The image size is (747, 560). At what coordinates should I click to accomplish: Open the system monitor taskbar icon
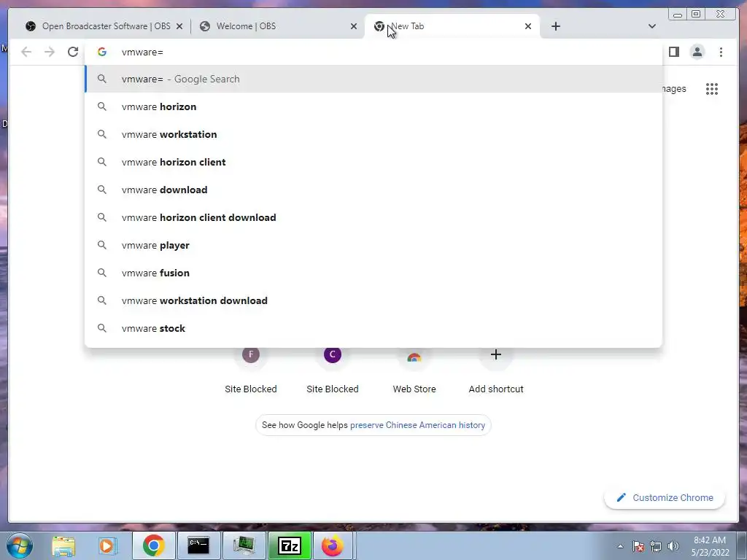coord(244,545)
